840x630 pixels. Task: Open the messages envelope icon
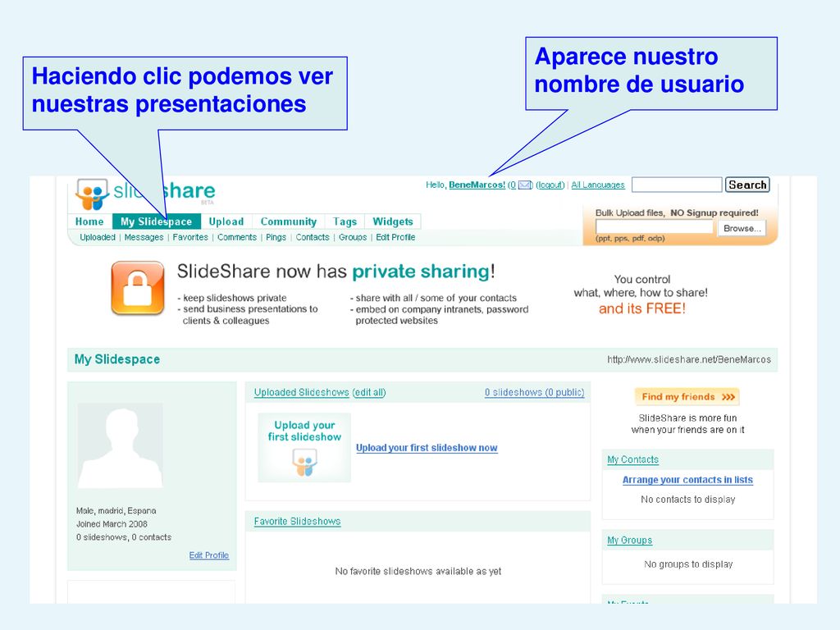tap(525, 185)
